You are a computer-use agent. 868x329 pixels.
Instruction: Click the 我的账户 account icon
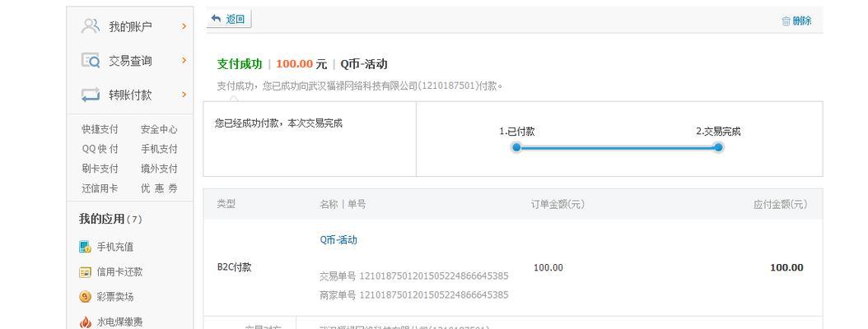[91, 26]
